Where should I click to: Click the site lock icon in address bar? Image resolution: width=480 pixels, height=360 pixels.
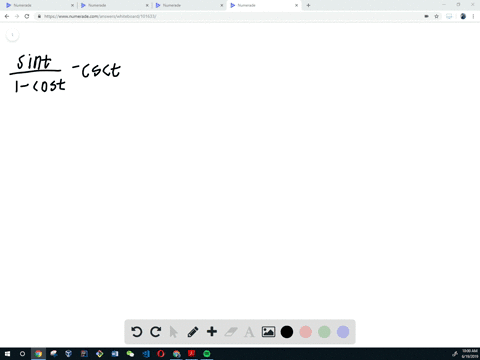tap(39, 16)
